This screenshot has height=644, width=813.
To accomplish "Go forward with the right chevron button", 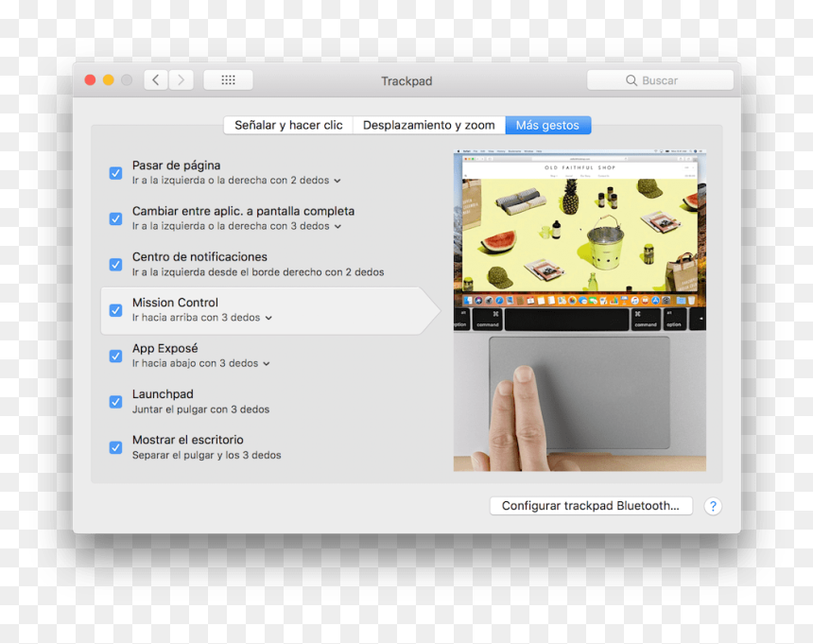I will (x=181, y=79).
